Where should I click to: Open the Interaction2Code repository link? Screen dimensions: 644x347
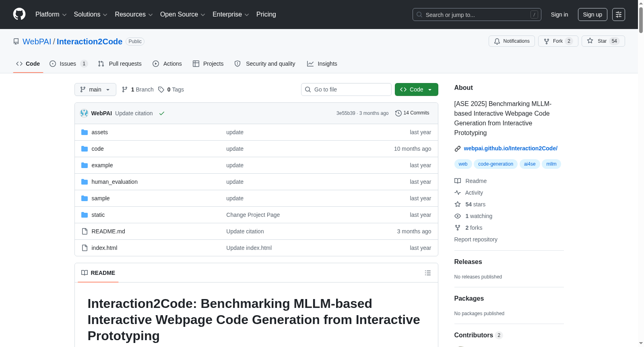pyautogui.click(x=89, y=42)
